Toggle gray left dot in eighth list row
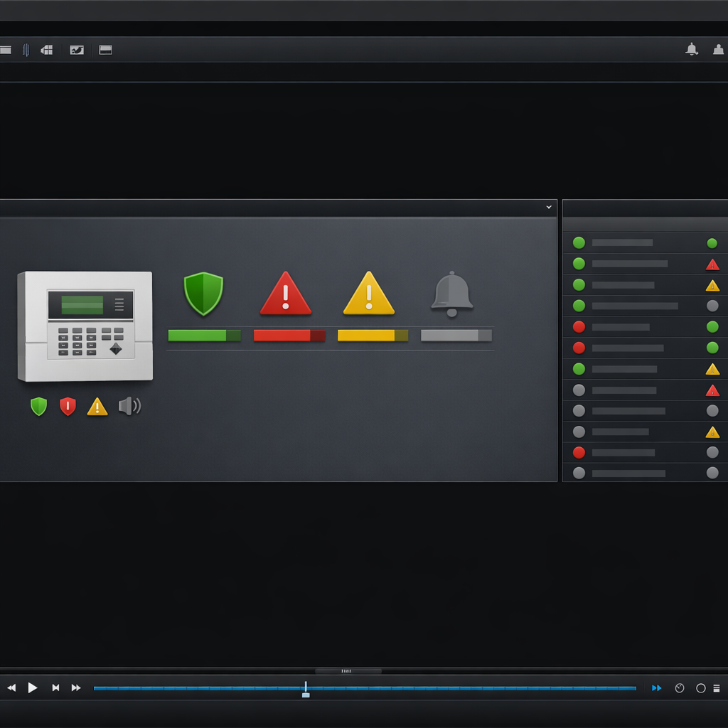728x728 pixels. pyautogui.click(x=579, y=390)
